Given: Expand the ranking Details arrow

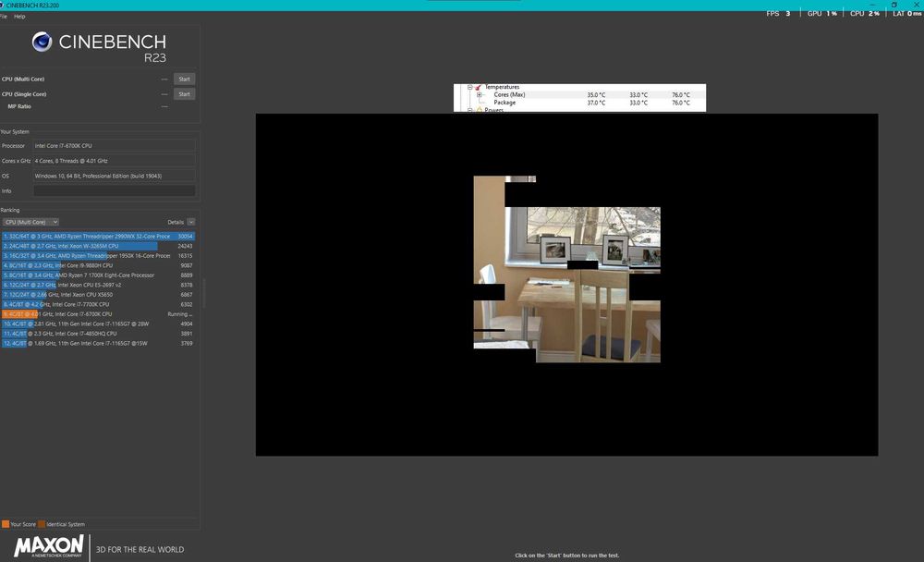Looking at the screenshot, I should point(191,222).
